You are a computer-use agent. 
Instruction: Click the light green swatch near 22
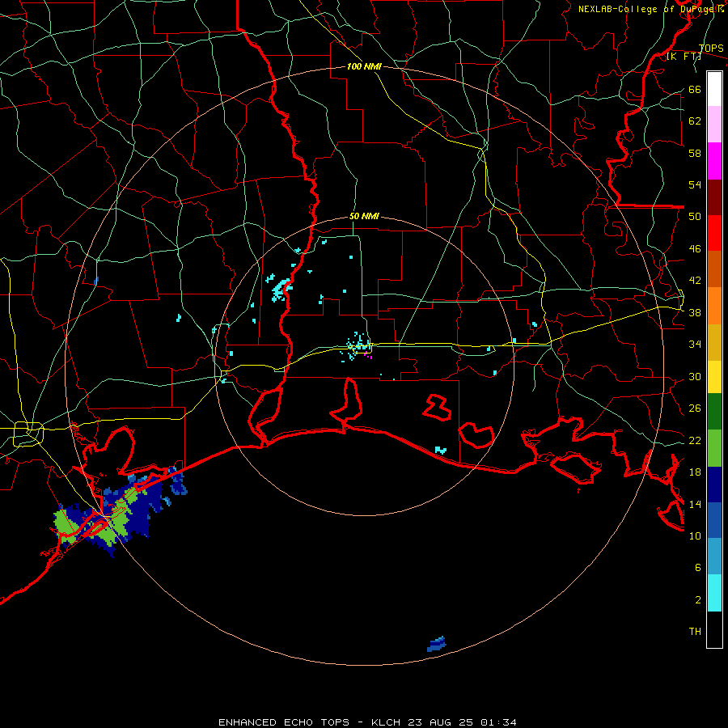[x=714, y=448]
